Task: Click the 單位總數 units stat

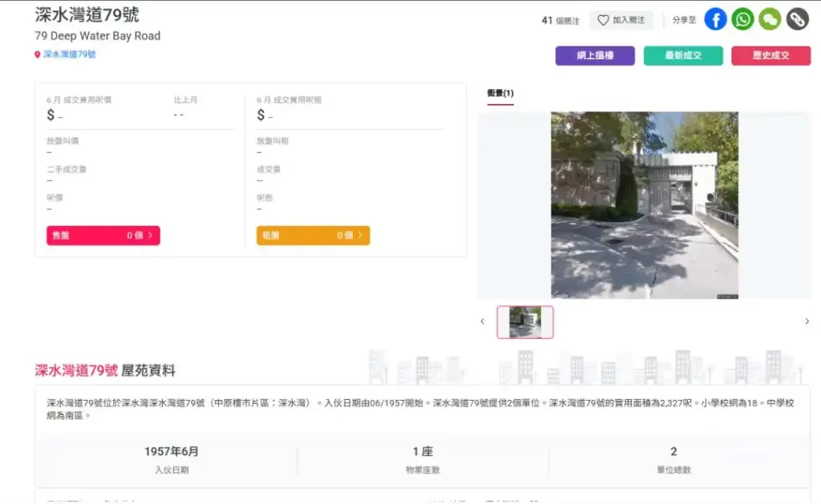Action: pos(673,460)
